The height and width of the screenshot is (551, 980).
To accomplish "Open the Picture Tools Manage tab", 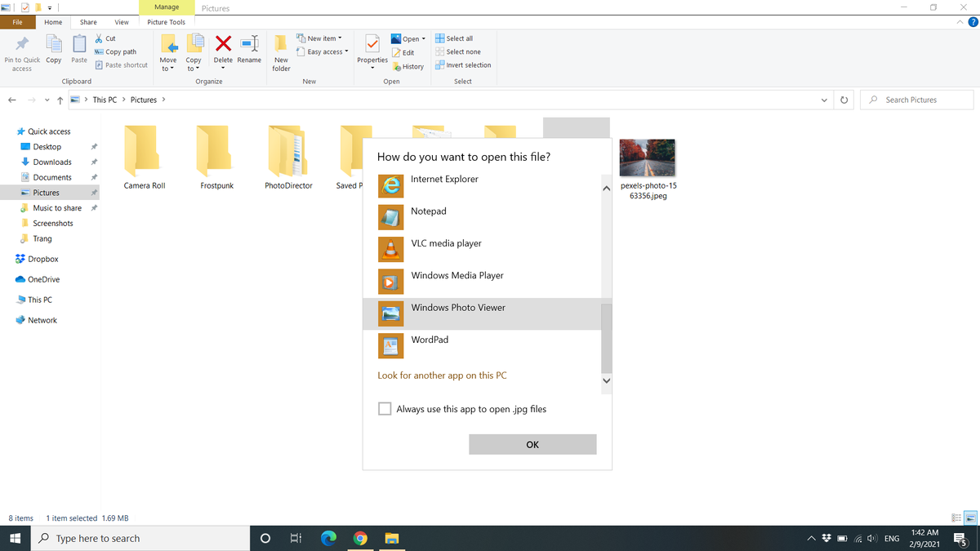I will pyautogui.click(x=166, y=7).
